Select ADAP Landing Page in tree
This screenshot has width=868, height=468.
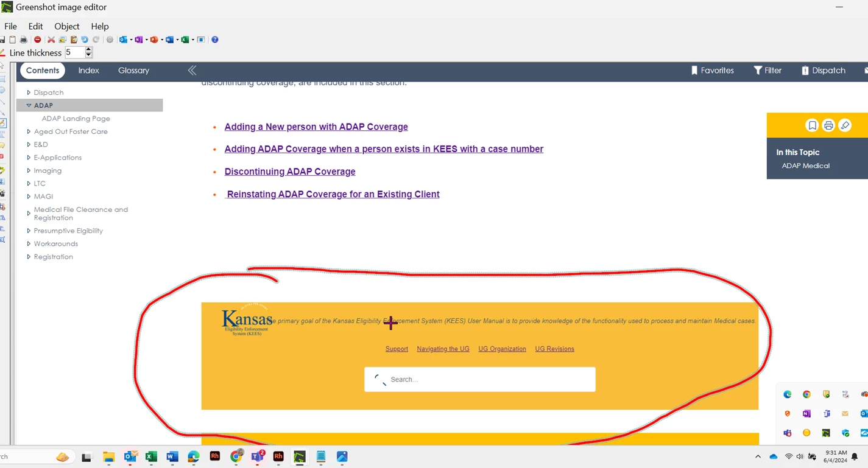[x=76, y=119]
